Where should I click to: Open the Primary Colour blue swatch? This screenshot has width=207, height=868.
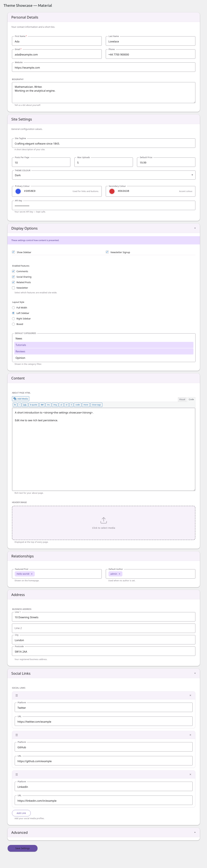click(18, 191)
